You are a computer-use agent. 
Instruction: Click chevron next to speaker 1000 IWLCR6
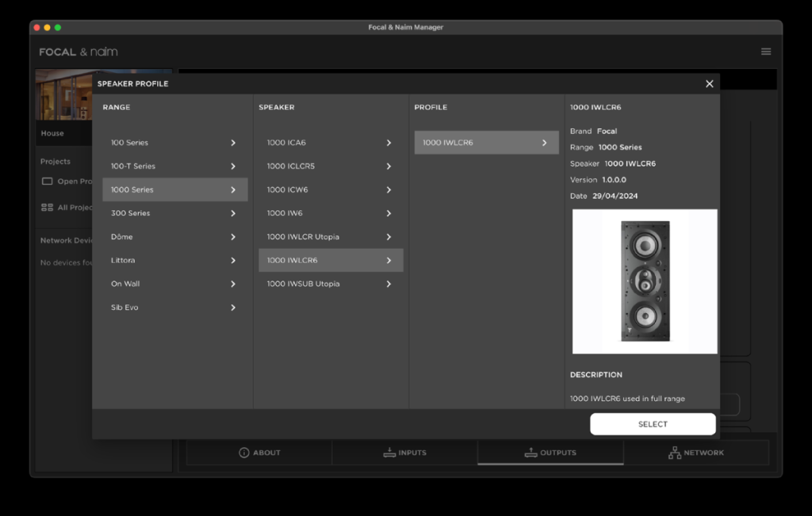[389, 260]
